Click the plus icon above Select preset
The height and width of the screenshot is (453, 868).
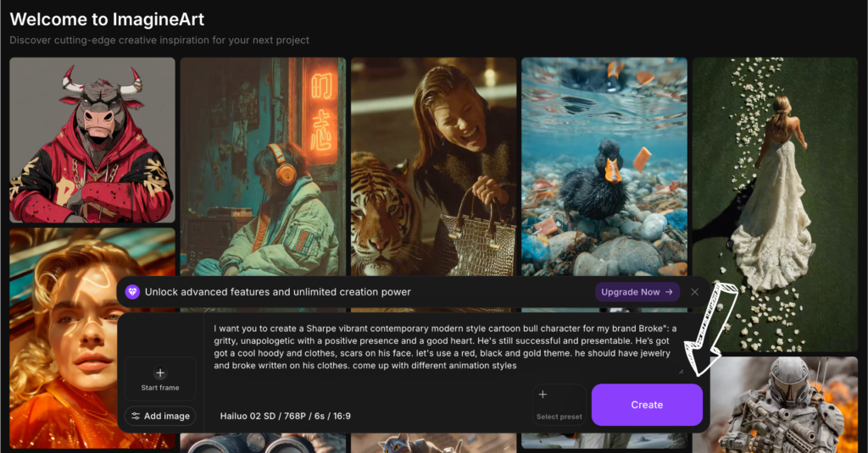(542, 395)
